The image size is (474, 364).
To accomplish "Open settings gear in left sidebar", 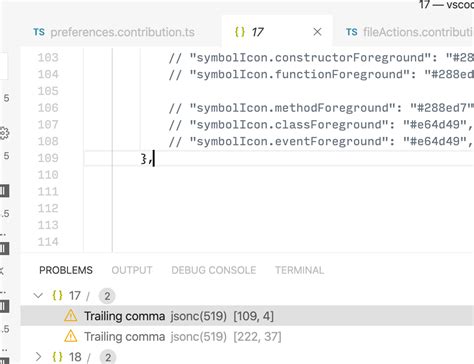I will [x=4, y=133].
